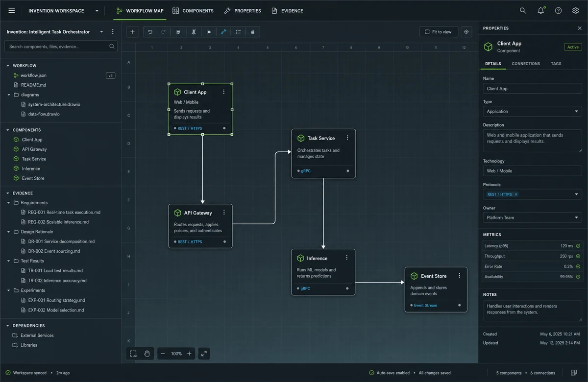This screenshot has height=382, width=588.
Task: Switch to the Connections properties tab
Action: point(526,64)
